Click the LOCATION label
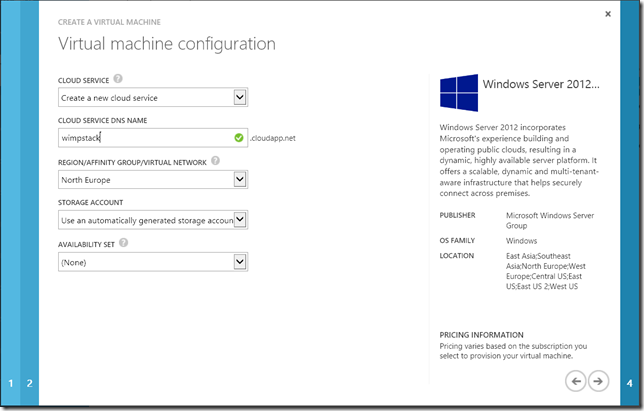Viewport: 644px width, 411px height. (x=457, y=256)
